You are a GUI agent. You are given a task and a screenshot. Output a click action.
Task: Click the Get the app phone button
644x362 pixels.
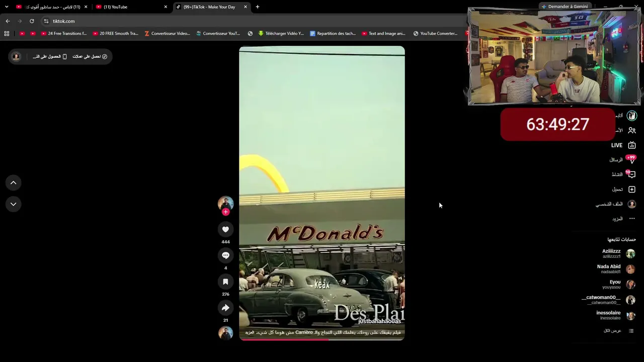50,56
